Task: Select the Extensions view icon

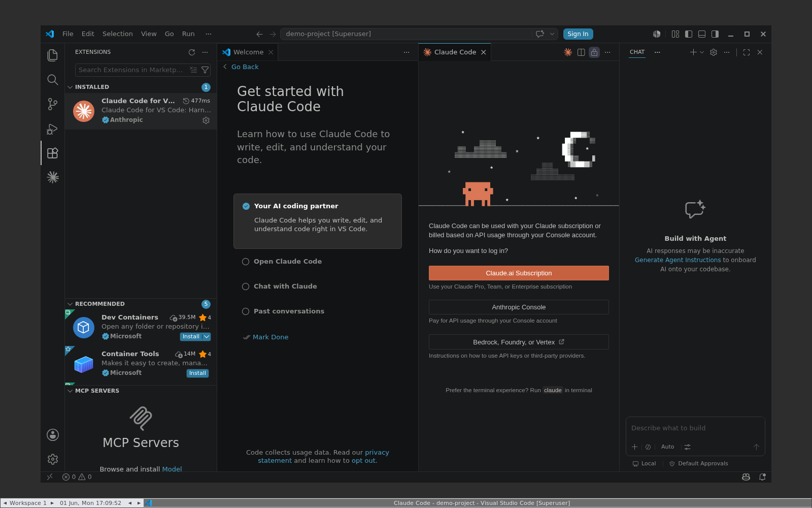Action: 52,153
